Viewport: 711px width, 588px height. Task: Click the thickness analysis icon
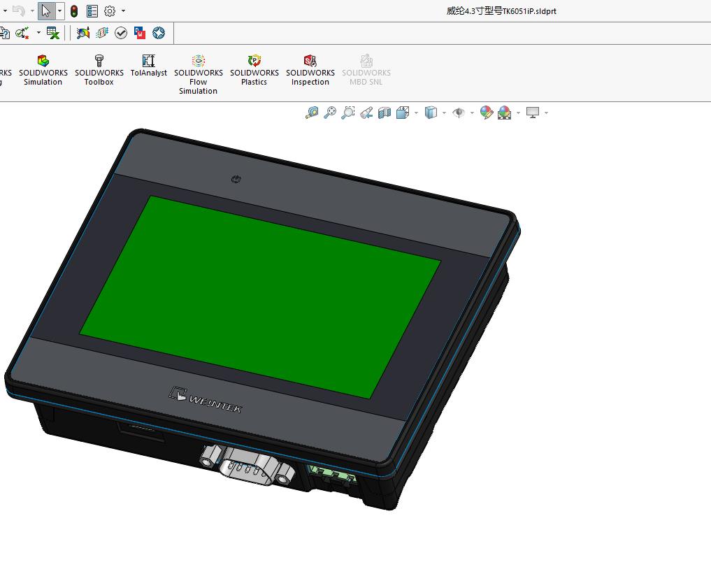tap(102, 33)
